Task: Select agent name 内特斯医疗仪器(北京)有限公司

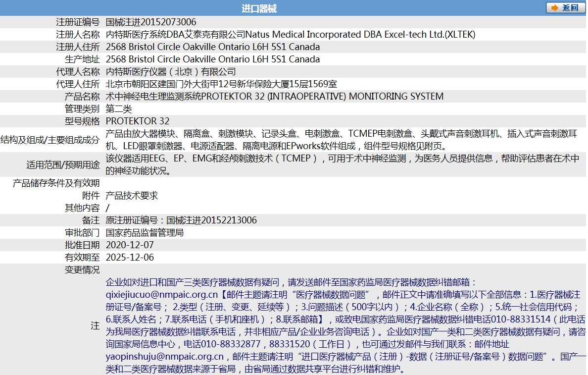Action: click(x=171, y=71)
